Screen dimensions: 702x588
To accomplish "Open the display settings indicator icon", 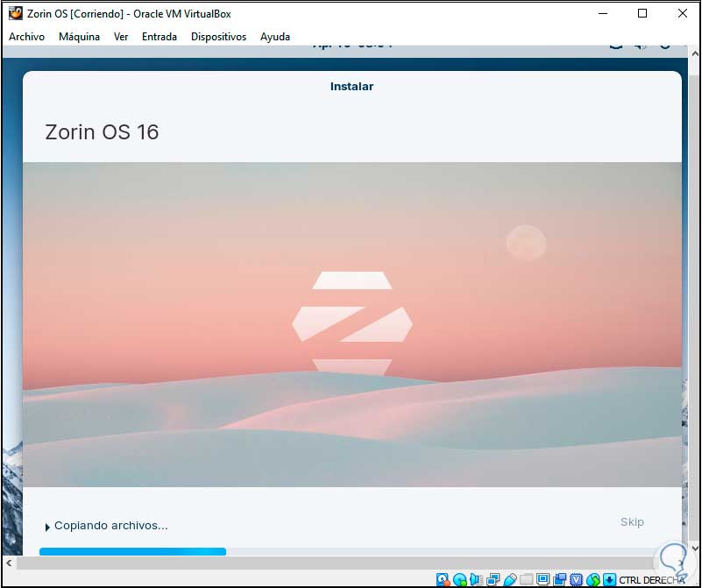I will [x=542, y=580].
